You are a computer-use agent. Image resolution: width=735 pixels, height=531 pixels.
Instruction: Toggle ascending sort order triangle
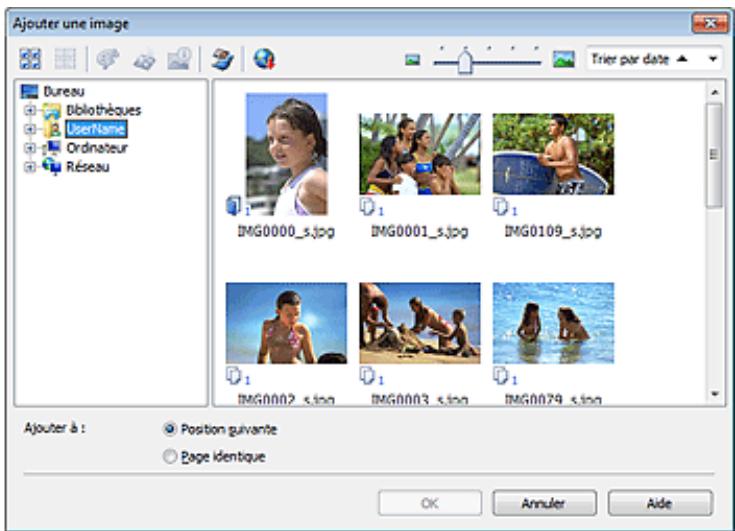point(682,59)
